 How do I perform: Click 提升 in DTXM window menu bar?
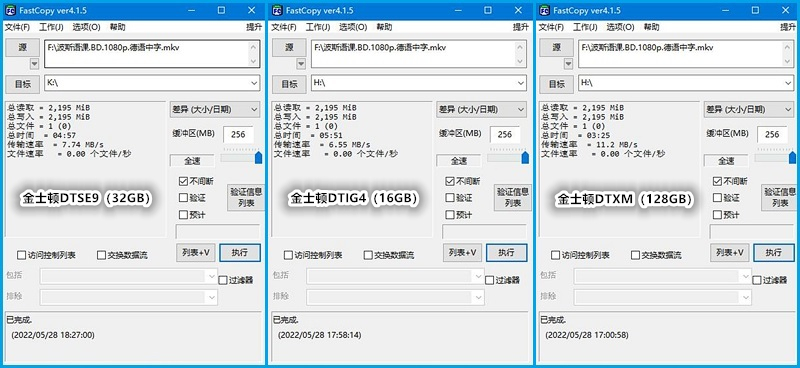click(788, 27)
